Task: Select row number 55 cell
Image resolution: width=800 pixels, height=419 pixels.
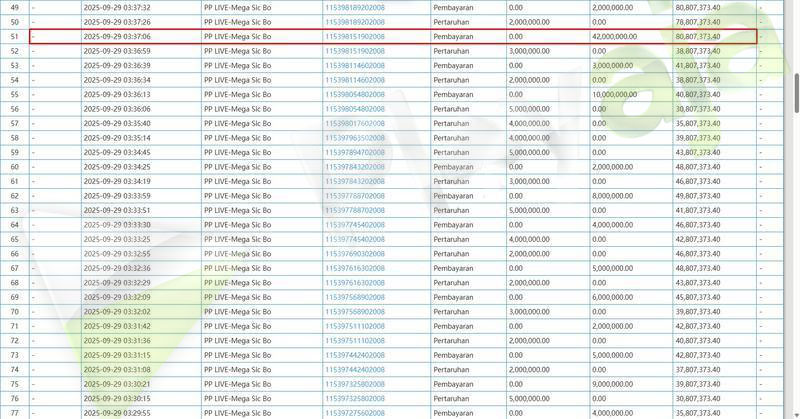Action: click(15, 94)
